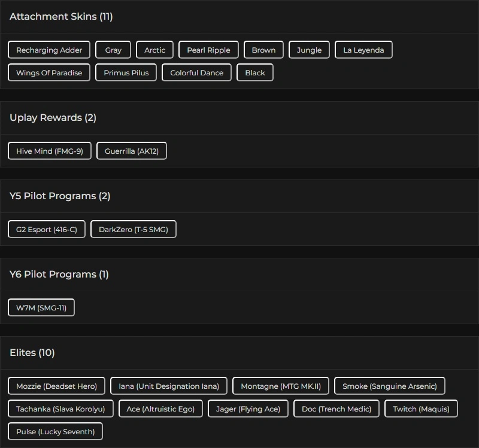Select the Primus Pilus skin
The height and width of the screenshot is (448, 479).
(x=126, y=72)
